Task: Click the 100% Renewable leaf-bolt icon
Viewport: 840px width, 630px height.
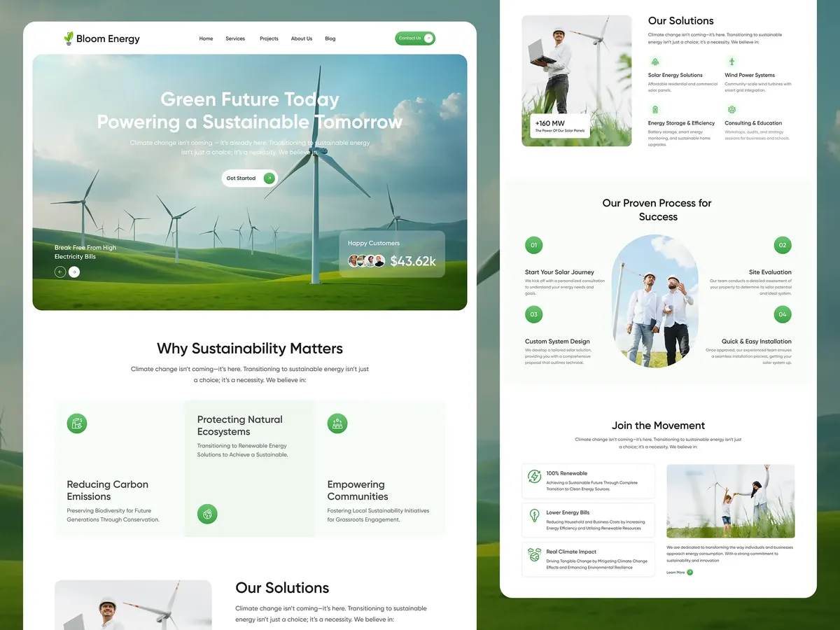Action: (535, 477)
